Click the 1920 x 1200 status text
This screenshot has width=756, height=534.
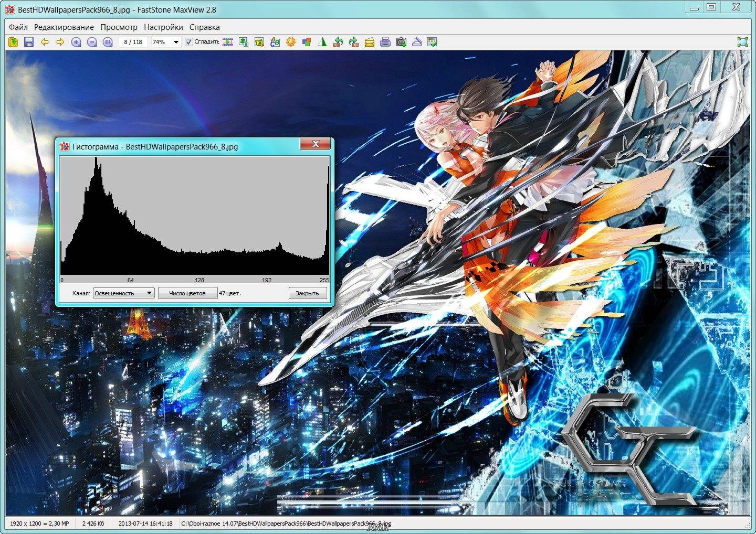pos(39,524)
